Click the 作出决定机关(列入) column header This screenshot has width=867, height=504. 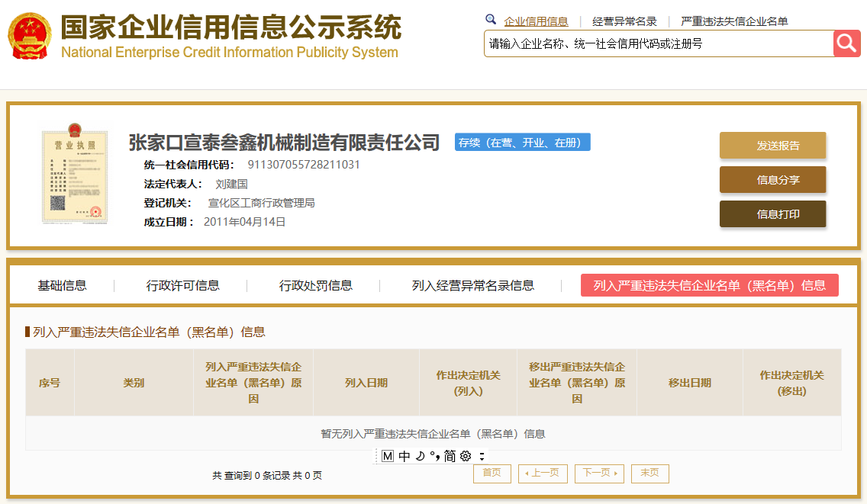tap(469, 383)
